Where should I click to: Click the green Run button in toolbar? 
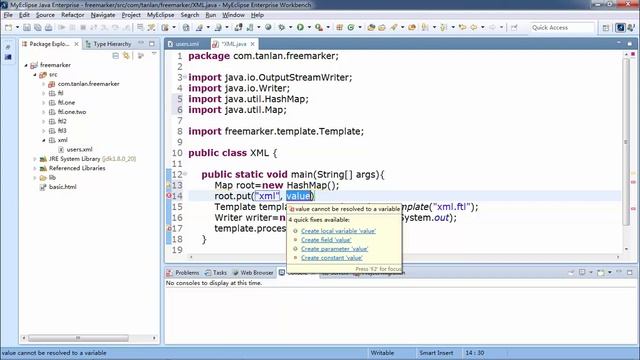point(300,27)
